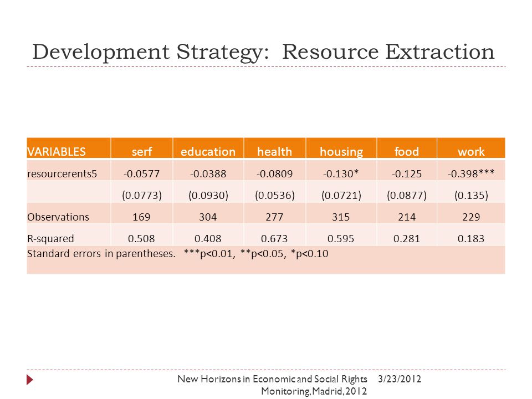Click the standard error (0.135)
The width and height of the screenshot is (532, 399).
coord(471,196)
